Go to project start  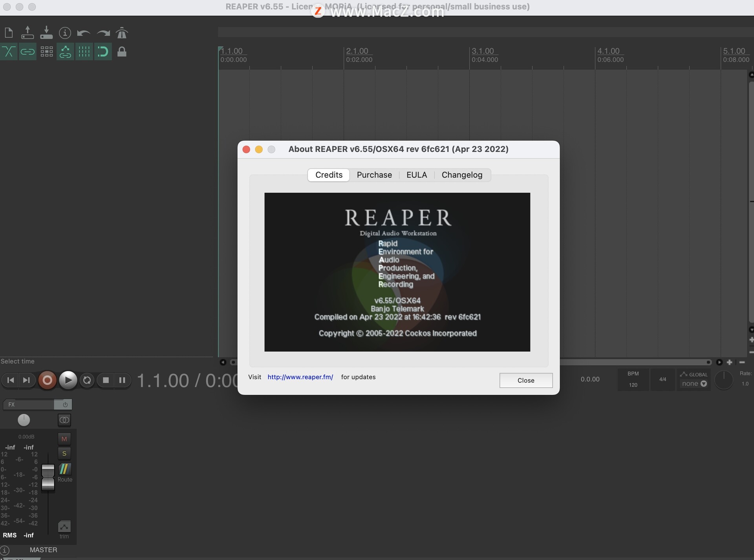11,380
